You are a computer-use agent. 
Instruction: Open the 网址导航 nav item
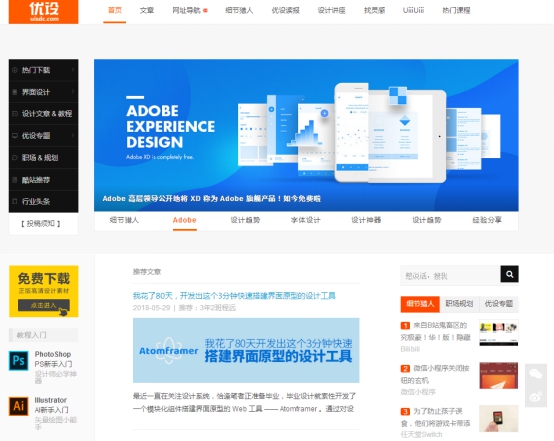[186, 11]
